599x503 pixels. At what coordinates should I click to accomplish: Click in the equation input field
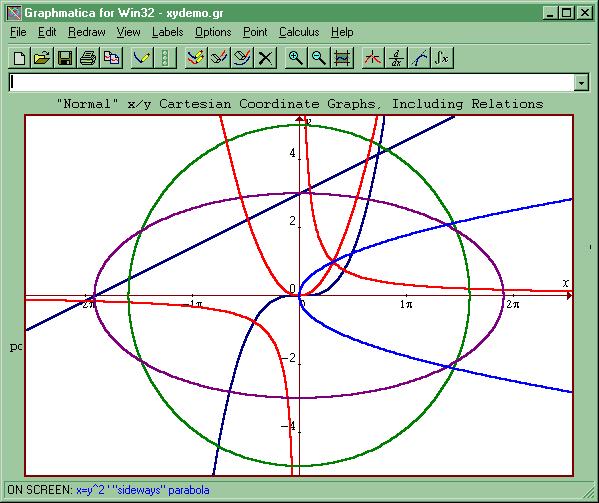(291, 82)
